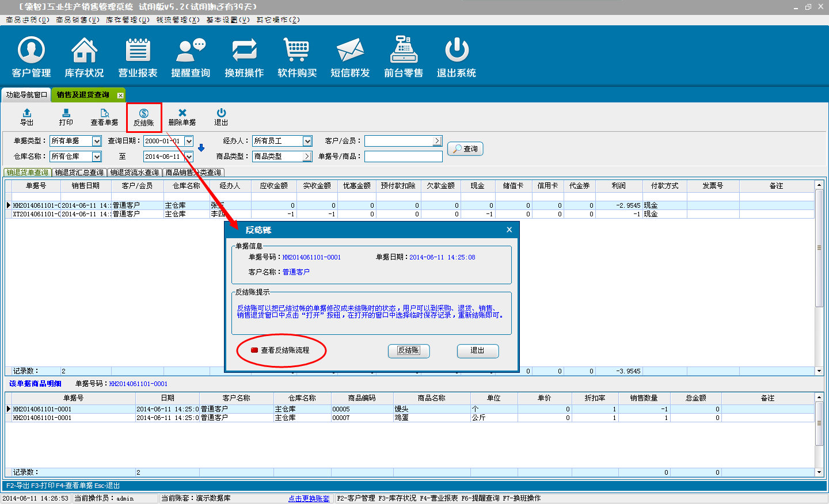Click 查看反结账流程 in dialog

(284, 350)
